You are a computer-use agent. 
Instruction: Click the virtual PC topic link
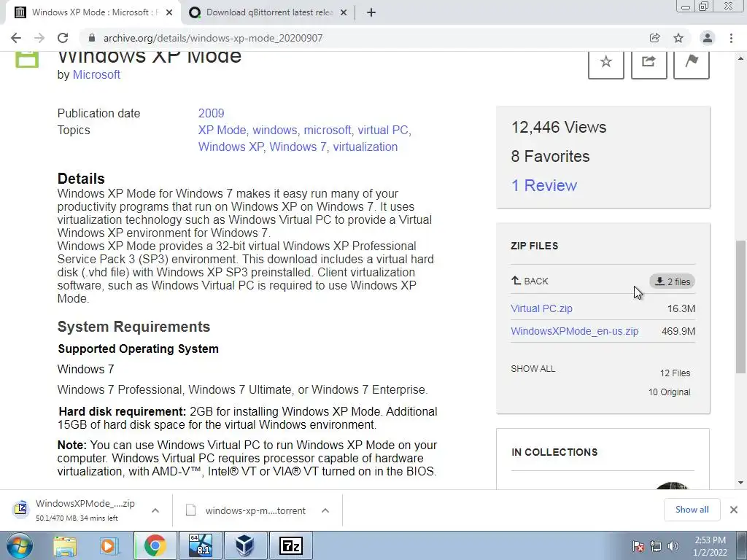pyautogui.click(x=382, y=130)
